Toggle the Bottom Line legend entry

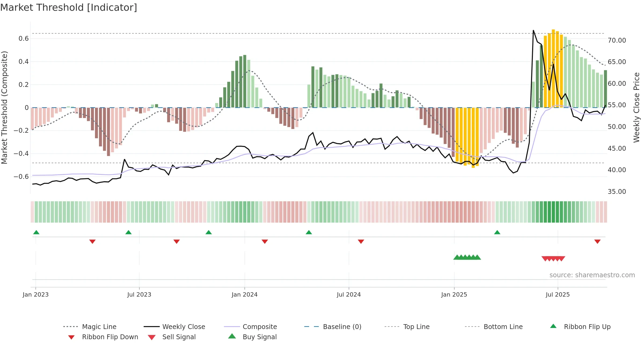pos(494,327)
